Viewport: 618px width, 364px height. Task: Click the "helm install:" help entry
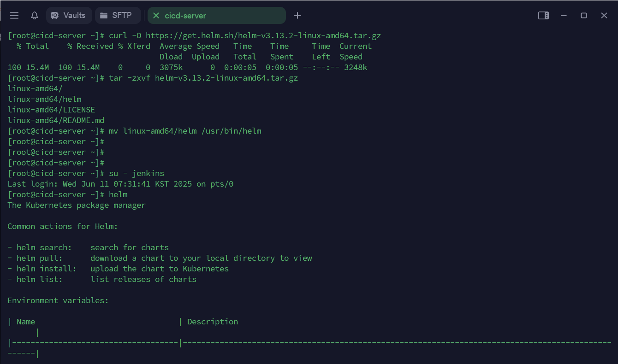click(46, 269)
